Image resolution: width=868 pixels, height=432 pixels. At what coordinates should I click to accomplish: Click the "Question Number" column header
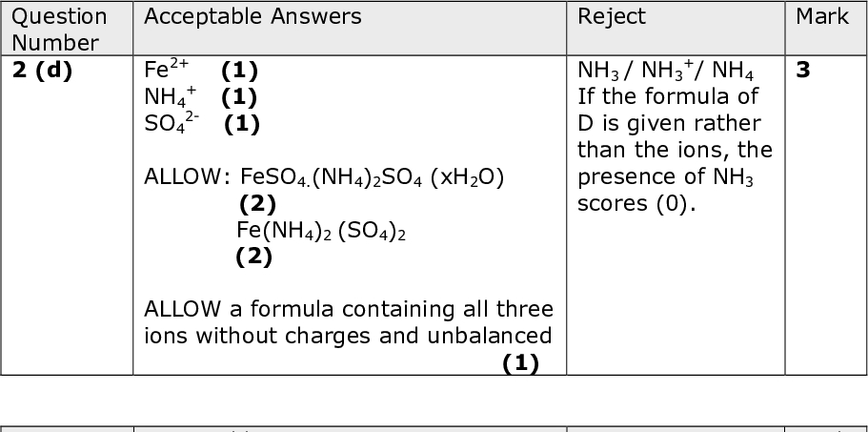click(59, 29)
